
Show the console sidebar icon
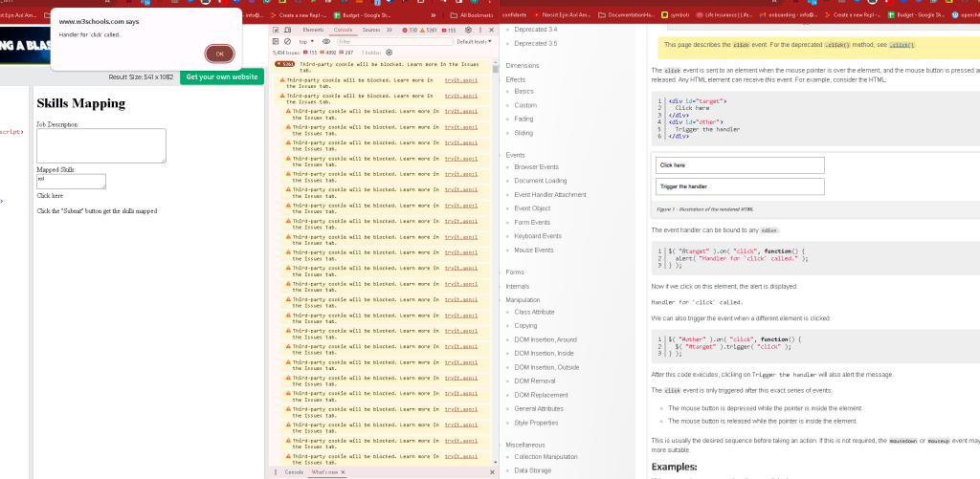[x=277, y=42]
